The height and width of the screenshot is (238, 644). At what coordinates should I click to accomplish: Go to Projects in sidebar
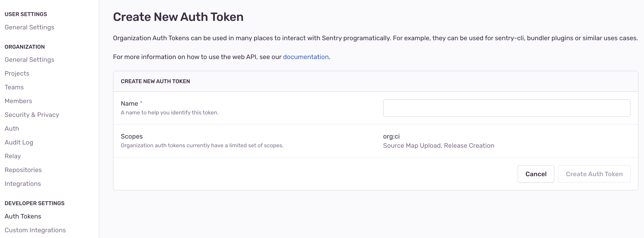[x=17, y=74]
